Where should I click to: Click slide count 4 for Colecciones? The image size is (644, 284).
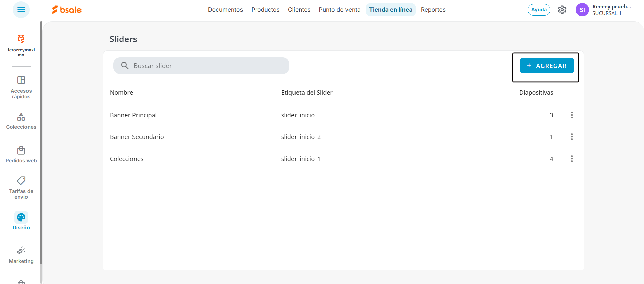[x=551, y=159]
